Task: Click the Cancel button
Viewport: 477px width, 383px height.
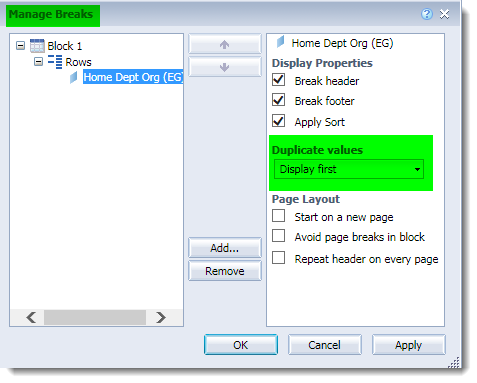Action: (x=325, y=345)
